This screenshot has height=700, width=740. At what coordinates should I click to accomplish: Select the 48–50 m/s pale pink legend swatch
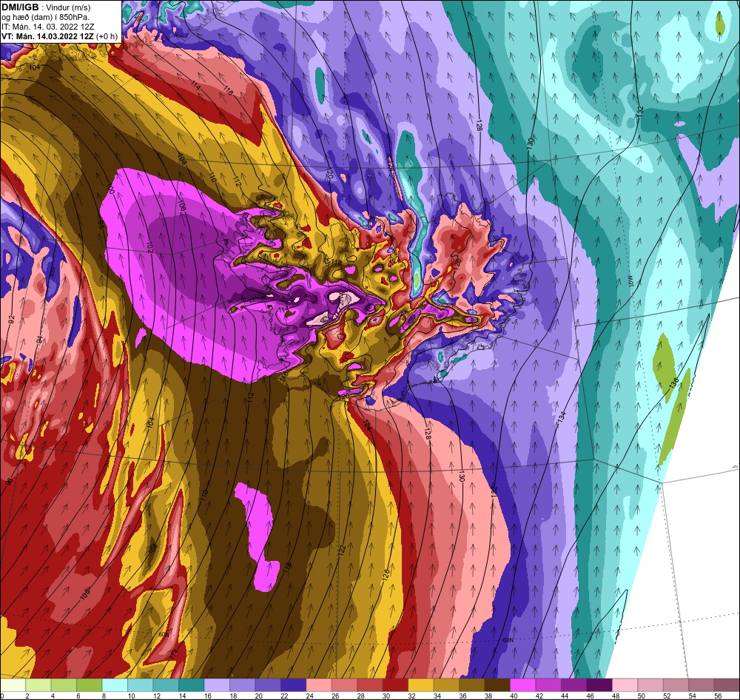tap(625, 685)
